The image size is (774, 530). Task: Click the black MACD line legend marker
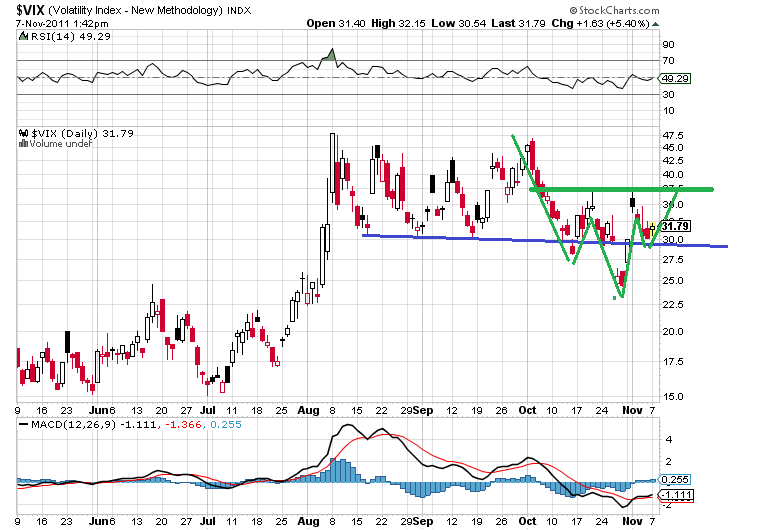pyautogui.click(x=23, y=424)
